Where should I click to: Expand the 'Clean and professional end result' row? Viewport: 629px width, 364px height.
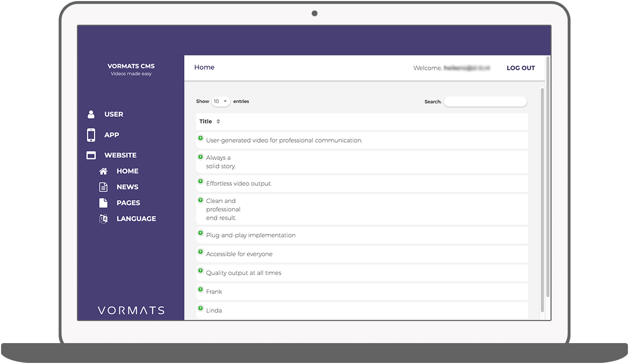tap(201, 200)
